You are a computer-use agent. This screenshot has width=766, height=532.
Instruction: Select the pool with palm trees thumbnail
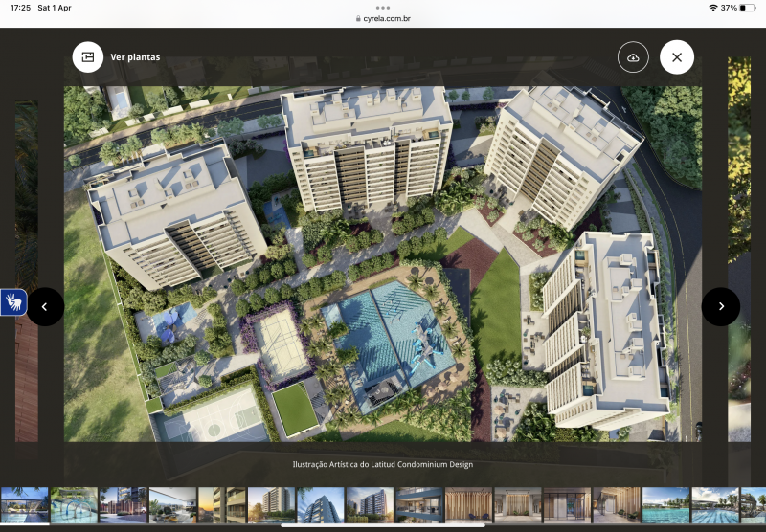pyautogui.click(x=665, y=505)
